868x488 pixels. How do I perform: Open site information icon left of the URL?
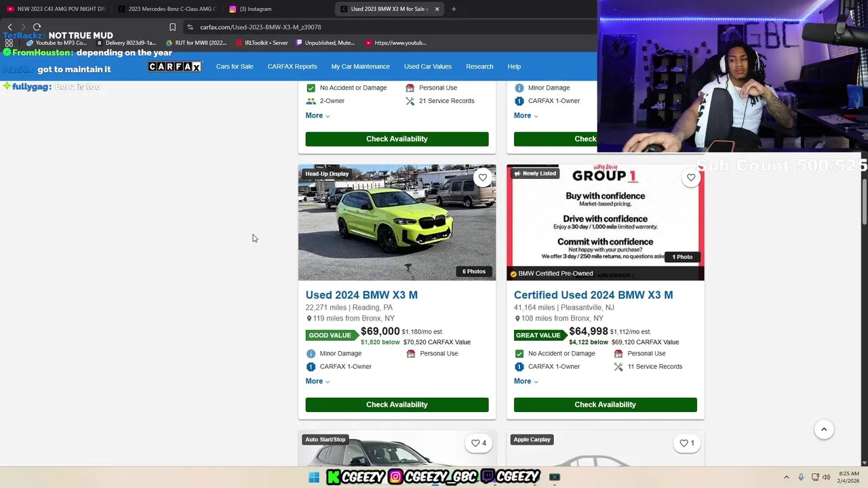[191, 27]
